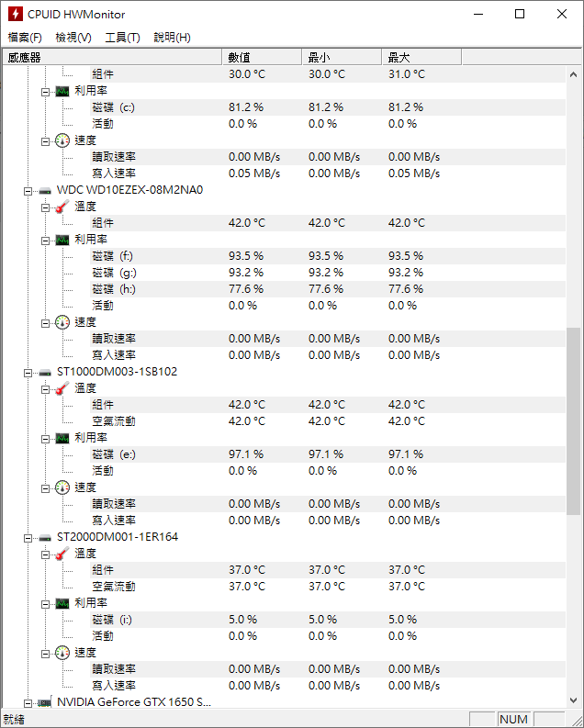Viewport: 584px width, 728px height.
Task: Open the 檔案(F) menu
Action: 25,37
